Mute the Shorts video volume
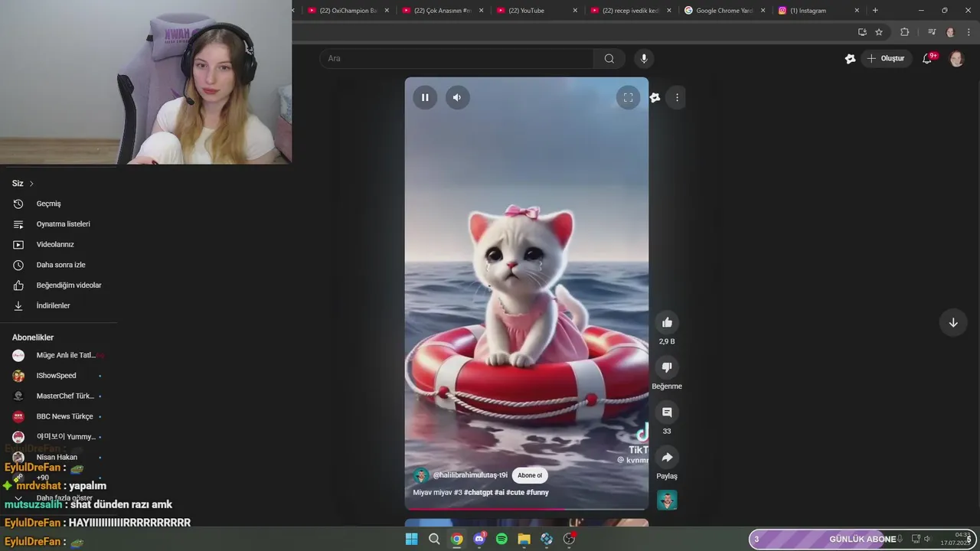This screenshot has width=980, height=551. [x=457, y=97]
